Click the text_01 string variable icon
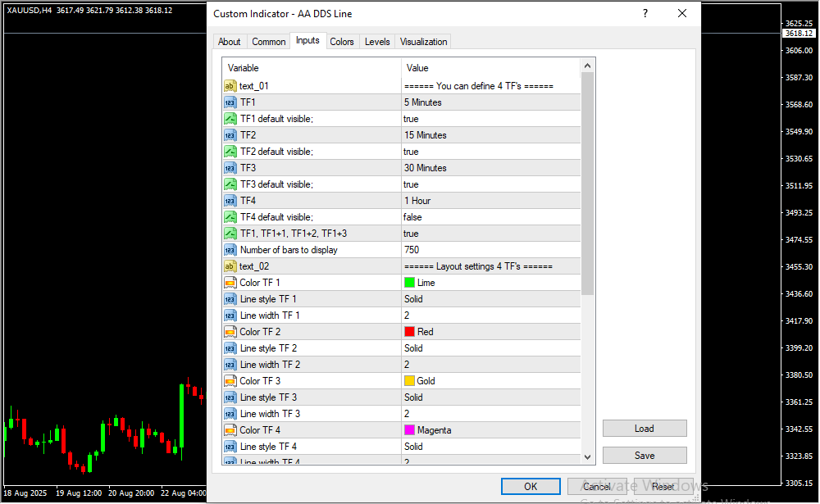The height and width of the screenshot is (504, 820). click(230, 86)
